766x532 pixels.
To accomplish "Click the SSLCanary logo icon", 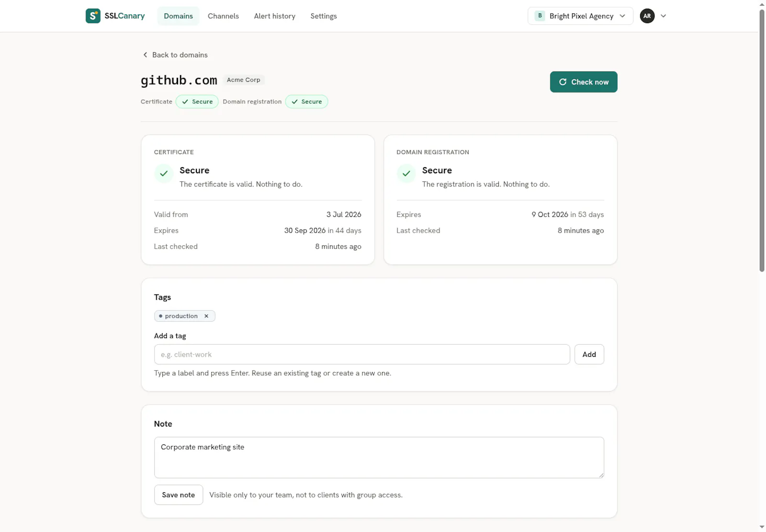I will (93, 16).
